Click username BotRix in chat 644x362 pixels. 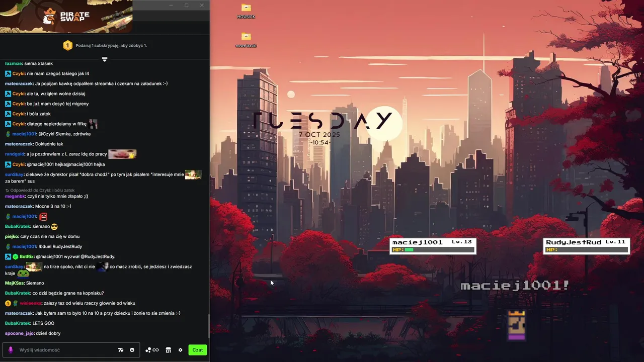click(x=27, y=257)
